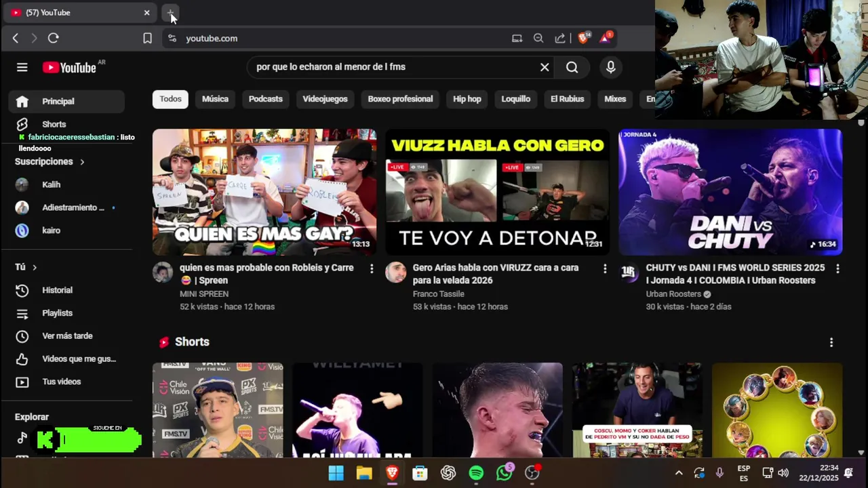This screenshot has width=868, height=488.
Task: Open Shorts section more options
Action: (831, 342)
